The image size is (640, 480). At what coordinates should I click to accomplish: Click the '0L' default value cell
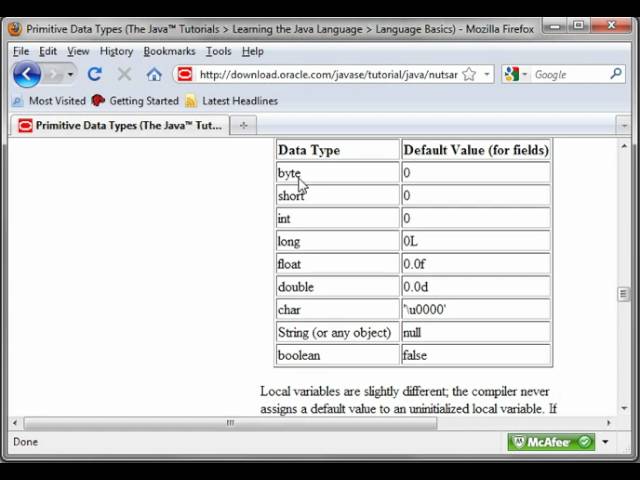click(x=476, y=241)
